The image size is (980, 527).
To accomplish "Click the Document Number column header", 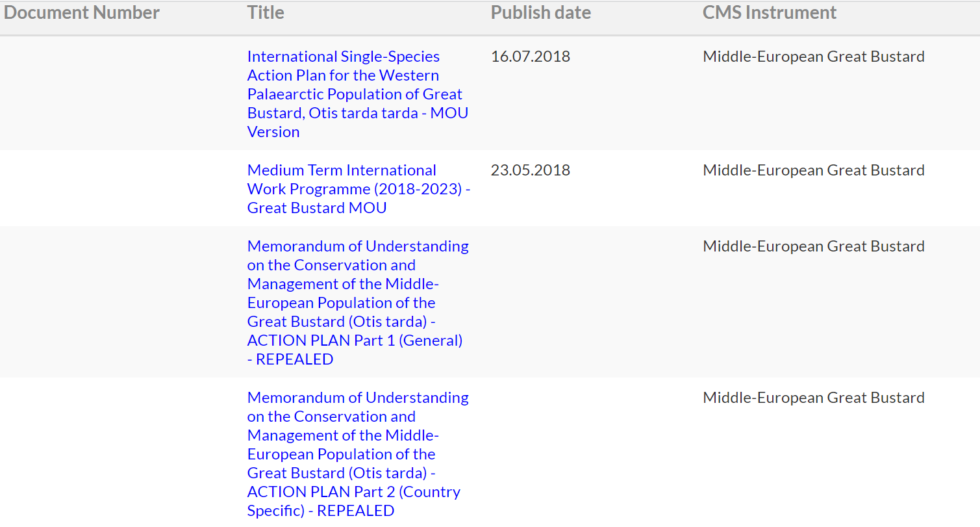I will pos(82,12).
